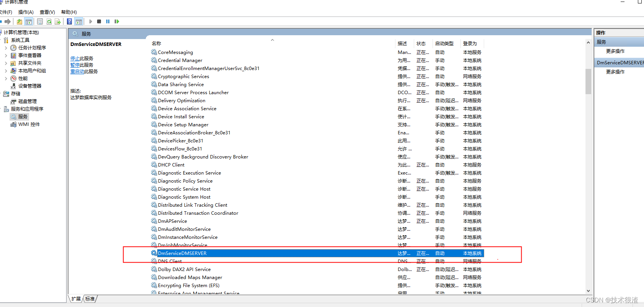The image size is (644, 307).
Task: Click the 磁盘管理 disk icon
Action: pyautogui.click(x=13, y=101)
